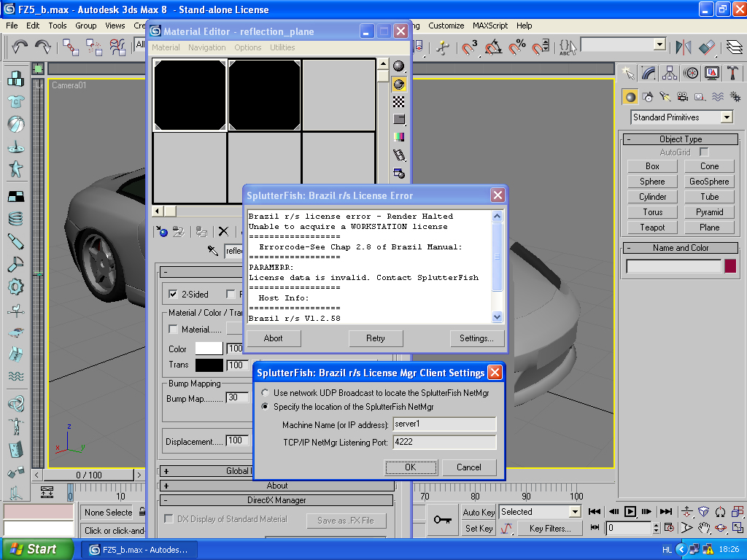Click the Play Animation button

630,512
